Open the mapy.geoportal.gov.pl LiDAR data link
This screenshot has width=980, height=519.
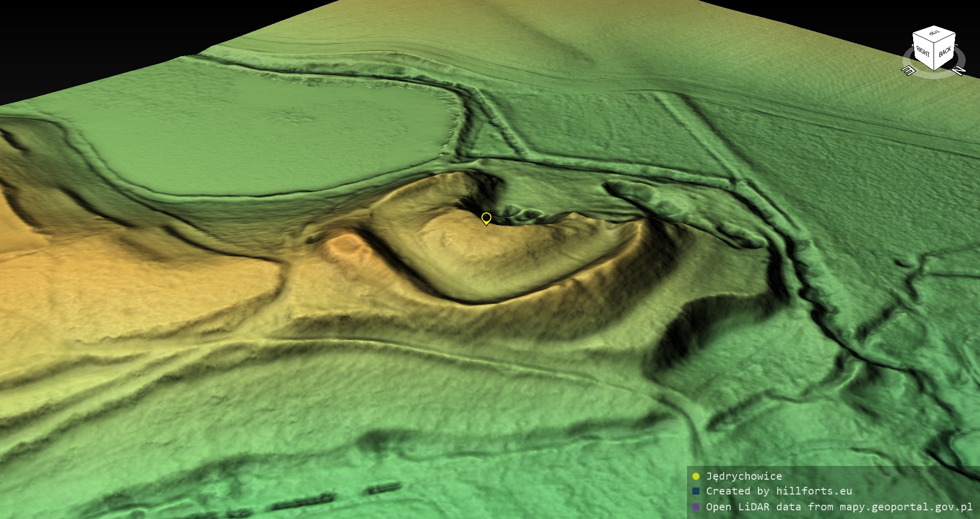[x=839, y=507]
